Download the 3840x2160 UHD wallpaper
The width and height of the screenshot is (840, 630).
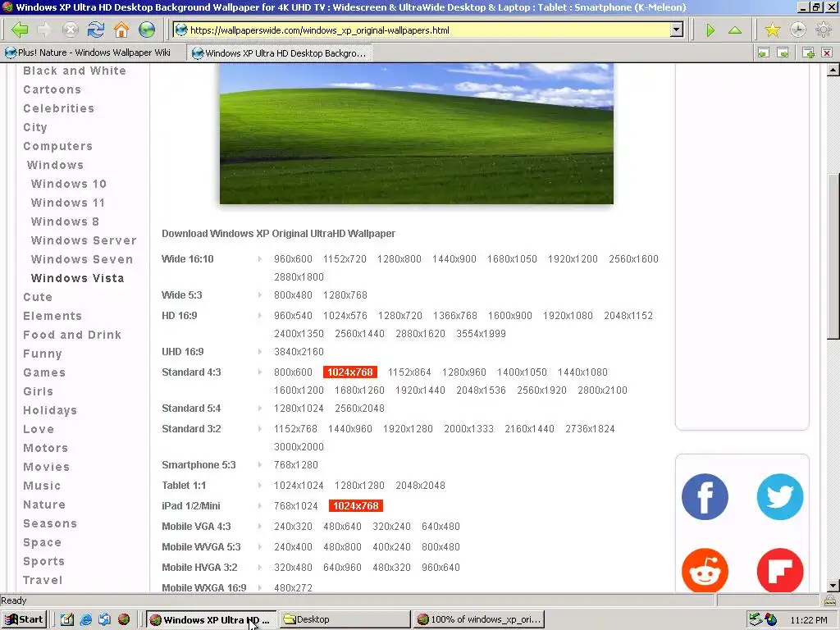click(299, 351)
